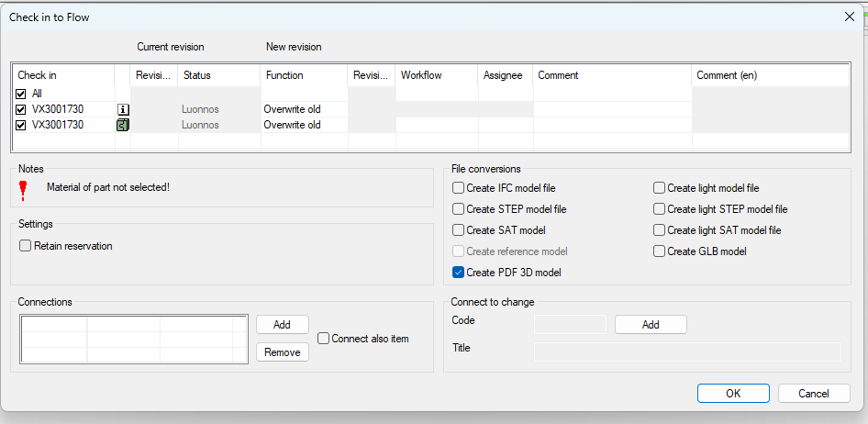Screen dimensions: 868x424
Task: Check Connect also item box
Action: point(324,339)
